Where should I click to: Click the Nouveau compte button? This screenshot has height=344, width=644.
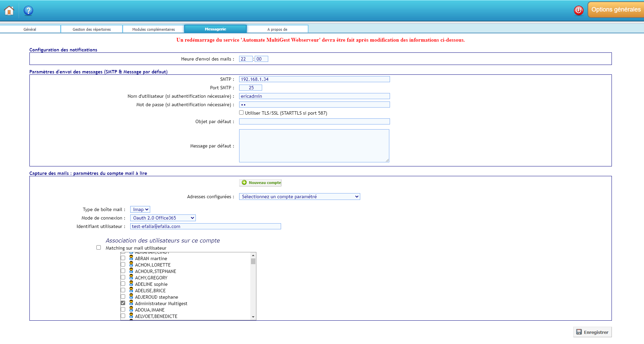tap(260, 183)
